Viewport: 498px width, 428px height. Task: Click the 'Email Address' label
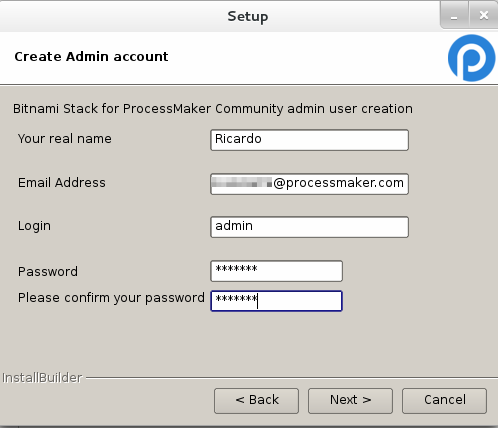62,183
